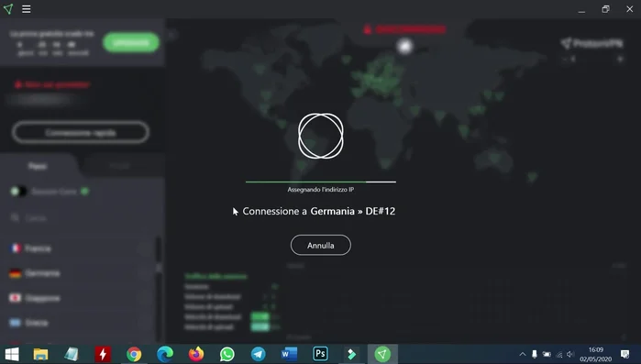Click the battery tray icon

pyautogui.click(x=547, y=354)
